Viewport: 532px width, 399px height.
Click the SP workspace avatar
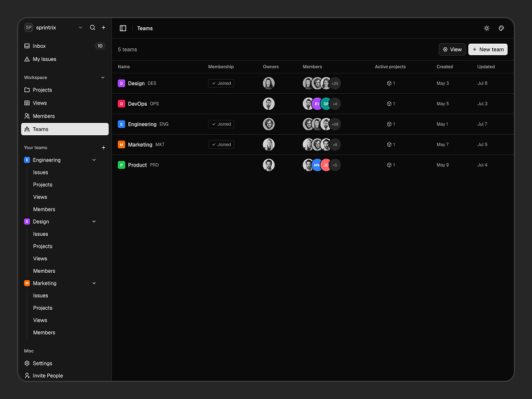29,27
